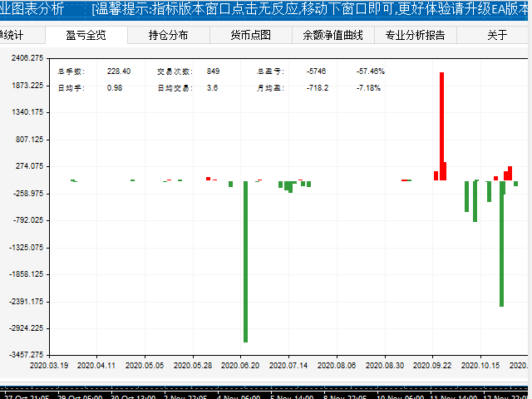Click the tallest green loss bar near 2020.06.20
Viewport: 532px width, 399px height.
pyautogui.click(x=246, y=262)
